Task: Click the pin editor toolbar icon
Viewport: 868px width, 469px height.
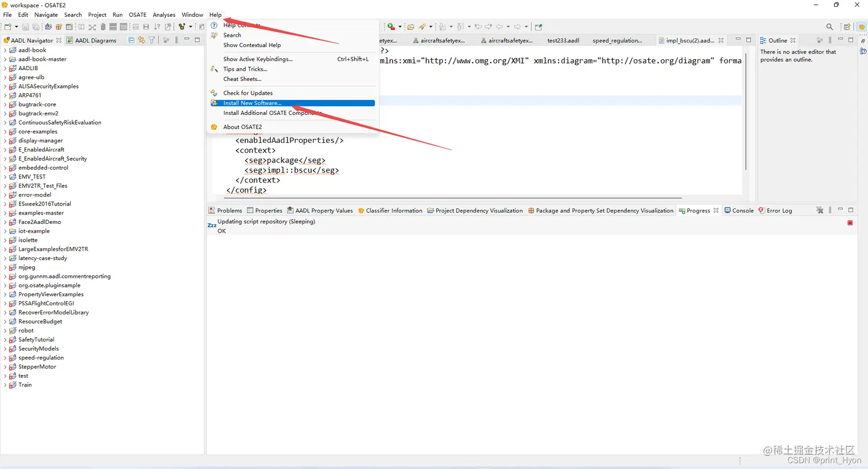Action: pyautogui.click(x=538, y=26)
